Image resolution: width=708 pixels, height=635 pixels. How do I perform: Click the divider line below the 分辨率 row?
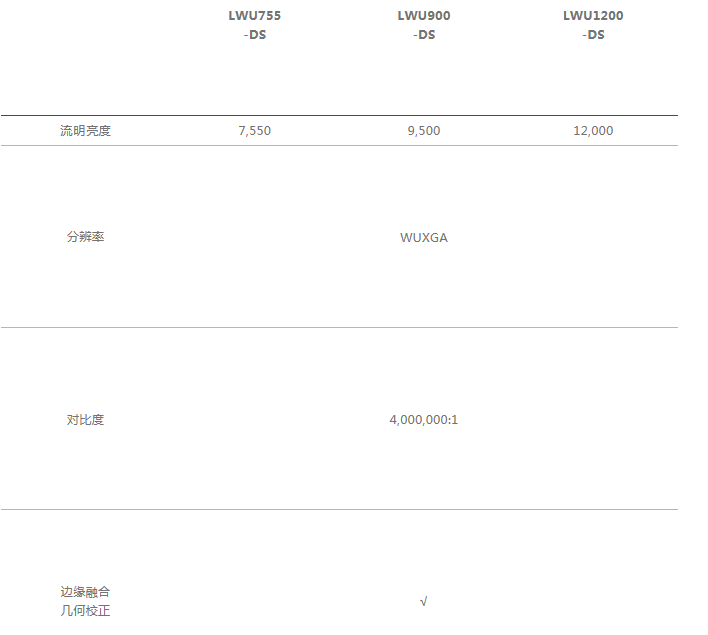point(339,327)
